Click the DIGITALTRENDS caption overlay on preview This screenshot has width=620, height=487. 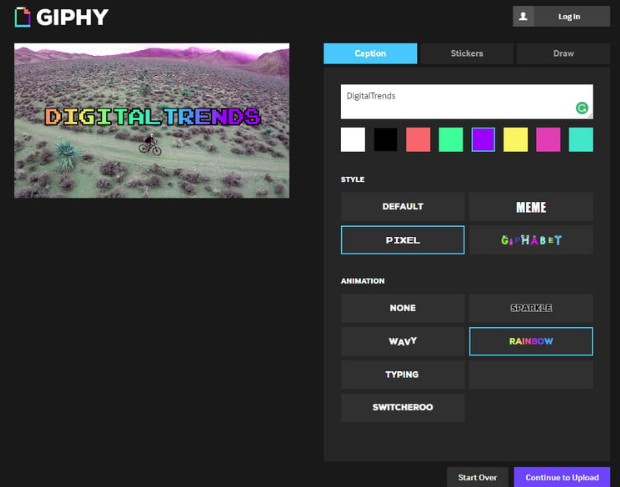[153, 117]
